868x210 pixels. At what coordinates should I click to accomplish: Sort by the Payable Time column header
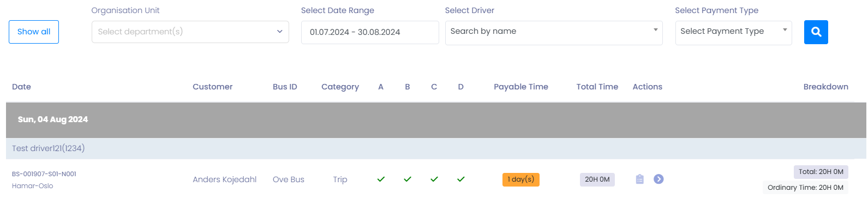point(521,87)
